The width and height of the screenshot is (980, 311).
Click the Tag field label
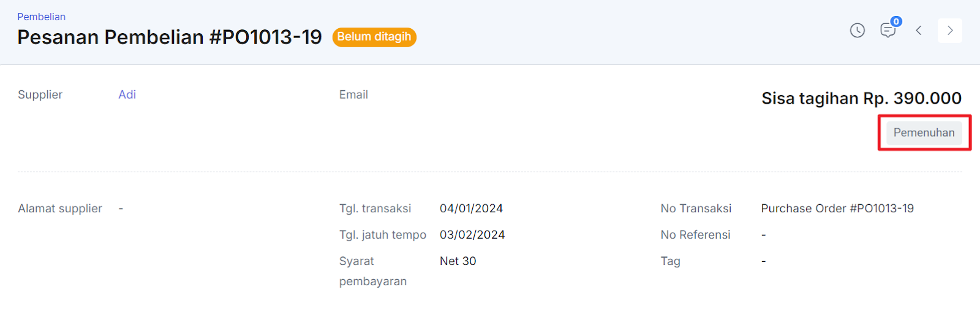(x=670, y=261)
